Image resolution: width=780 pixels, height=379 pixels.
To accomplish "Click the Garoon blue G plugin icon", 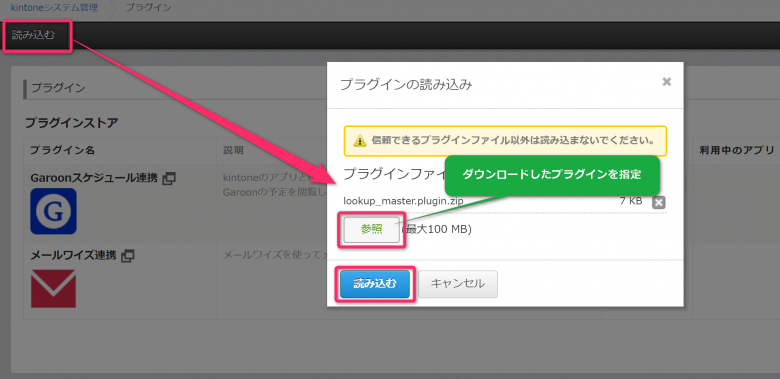I will point(53,211).
